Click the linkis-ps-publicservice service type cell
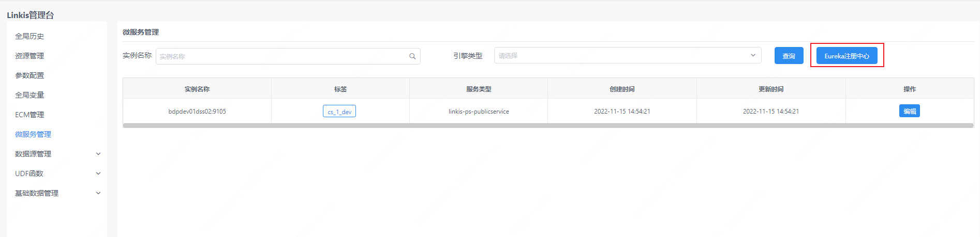 (479, 112)
